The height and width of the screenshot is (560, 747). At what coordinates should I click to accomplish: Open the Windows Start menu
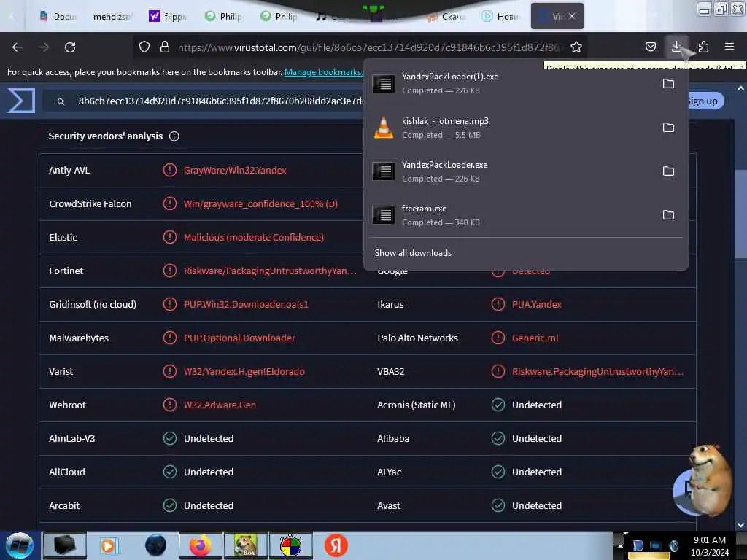point(20,545)
